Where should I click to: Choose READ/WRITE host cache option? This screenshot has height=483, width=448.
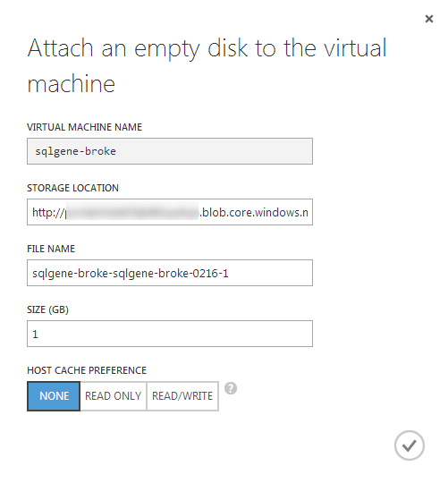click(x=182, y=396)
